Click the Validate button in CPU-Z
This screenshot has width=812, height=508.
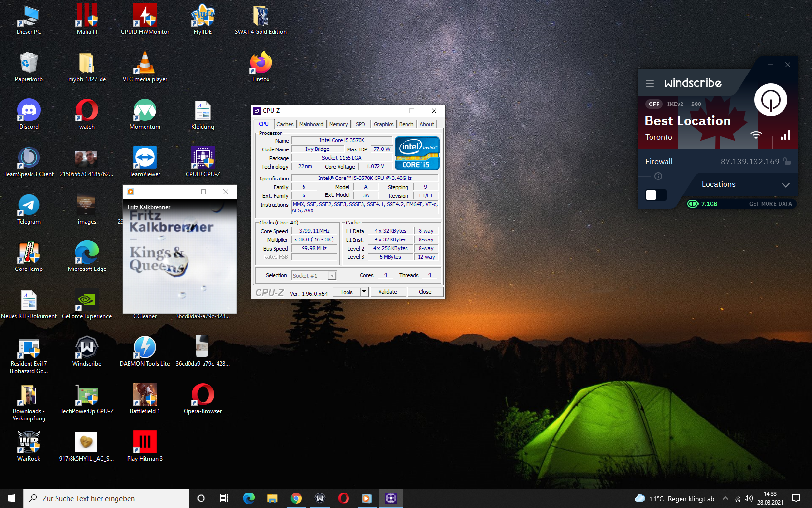[388, 292]
